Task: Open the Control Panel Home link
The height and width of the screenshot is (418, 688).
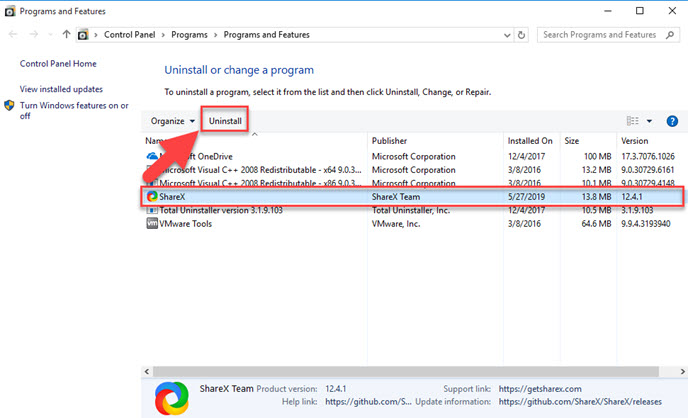Action: pyautogui.click(x=58, y=64)
